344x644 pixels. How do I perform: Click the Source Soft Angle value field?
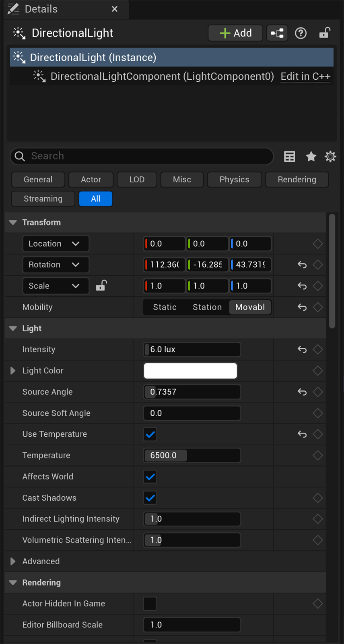pos(192,413)
